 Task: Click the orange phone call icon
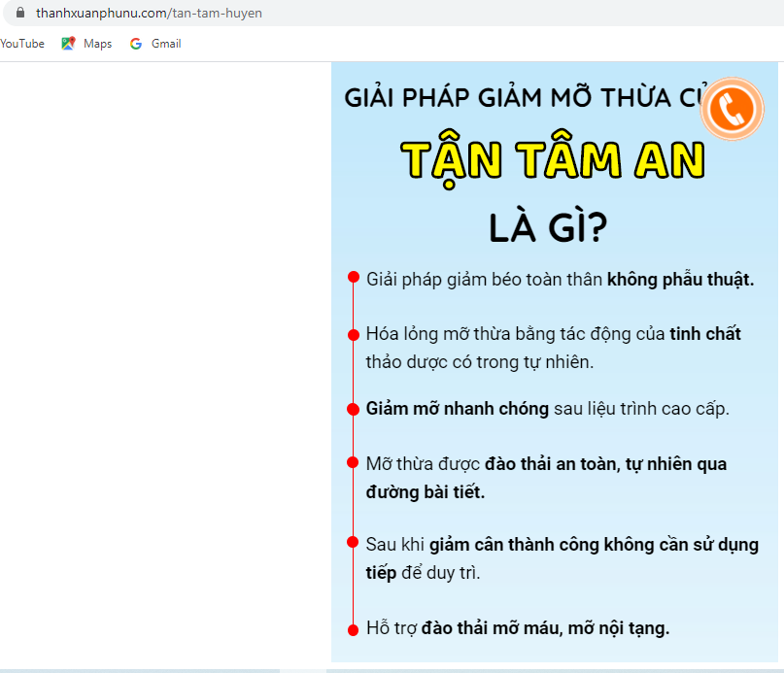[x=732, y=109]
